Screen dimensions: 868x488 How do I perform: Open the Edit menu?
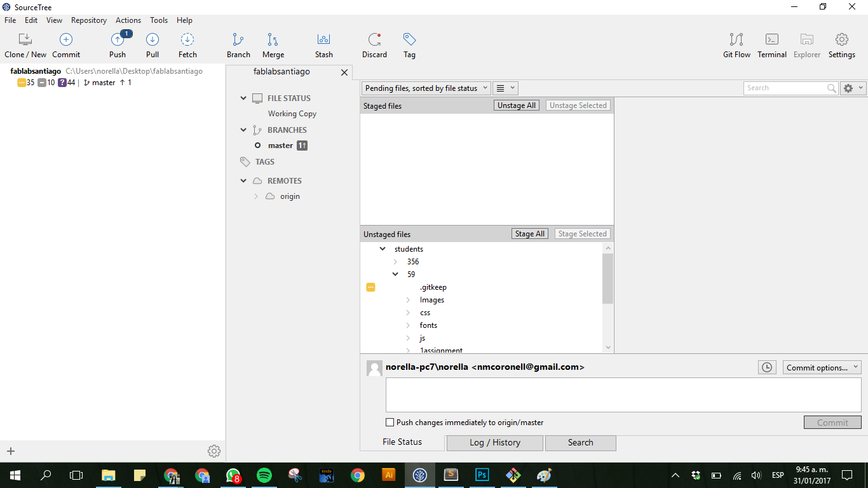(31, 20)
